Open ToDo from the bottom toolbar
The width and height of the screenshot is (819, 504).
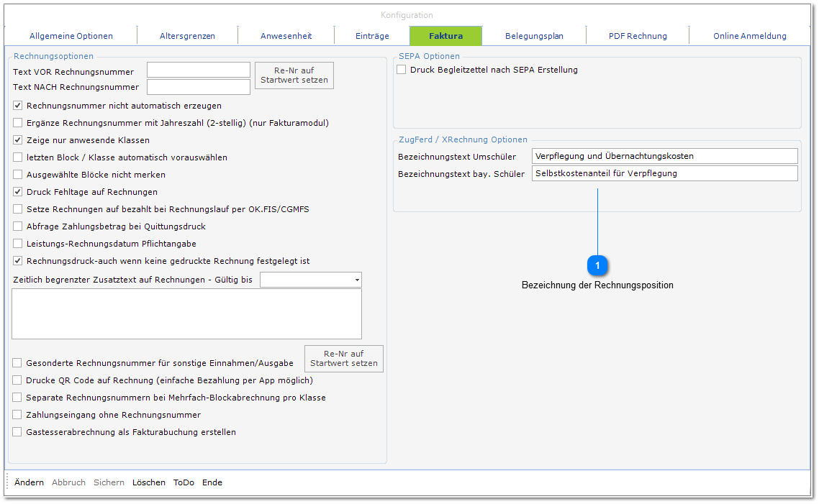coord(184,482)
